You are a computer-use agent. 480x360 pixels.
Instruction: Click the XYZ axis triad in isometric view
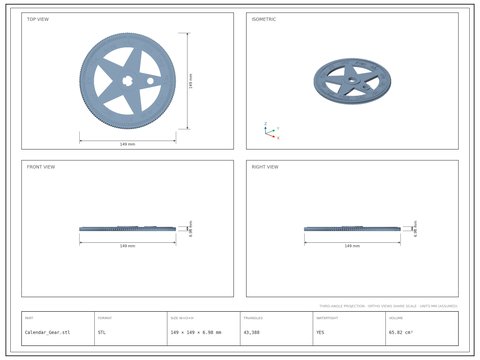[x=271, y=131]
